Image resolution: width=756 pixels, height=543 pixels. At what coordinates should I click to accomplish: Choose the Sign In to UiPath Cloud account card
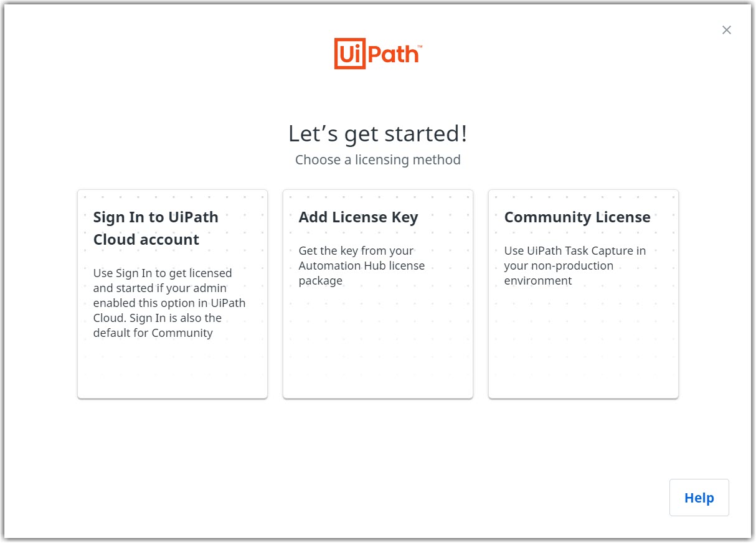[x=172, y=294]
